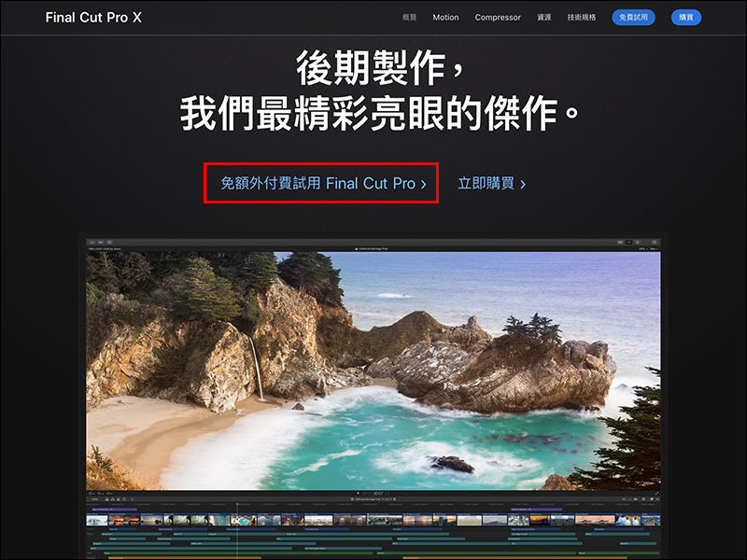Screen dimensions: 747x560
Task: Click the blue 免費試用 button
Action: [x=633, y=18]
